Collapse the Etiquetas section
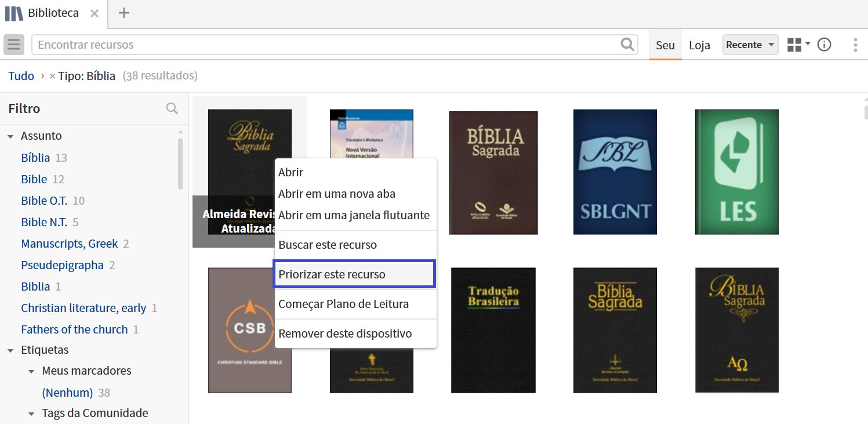 coord(10,350)
